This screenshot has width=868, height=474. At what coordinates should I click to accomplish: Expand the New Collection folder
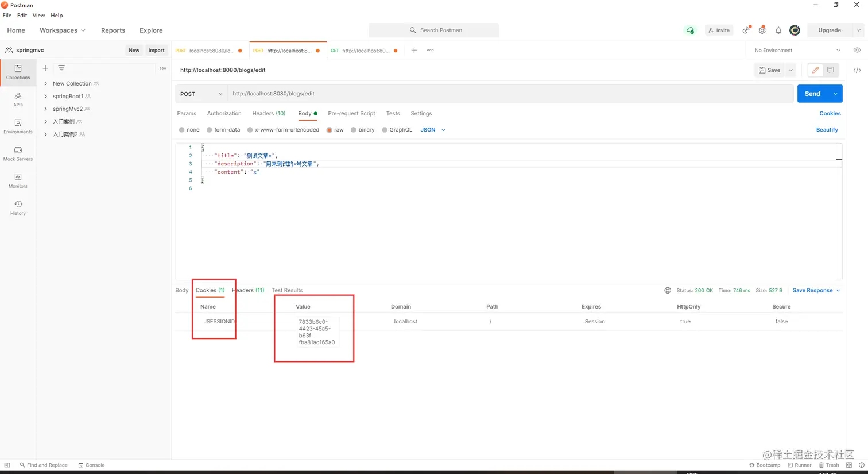(45, 83)
